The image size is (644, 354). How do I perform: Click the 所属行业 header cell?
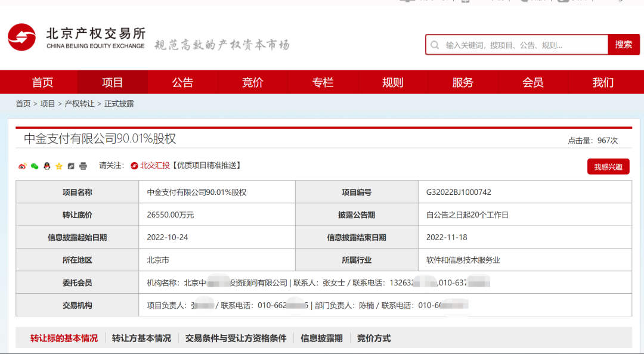pos(357,260)
